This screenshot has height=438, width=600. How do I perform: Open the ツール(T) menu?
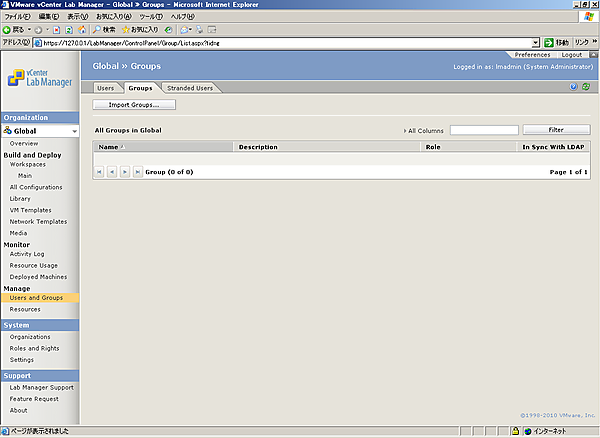(151, 17)
